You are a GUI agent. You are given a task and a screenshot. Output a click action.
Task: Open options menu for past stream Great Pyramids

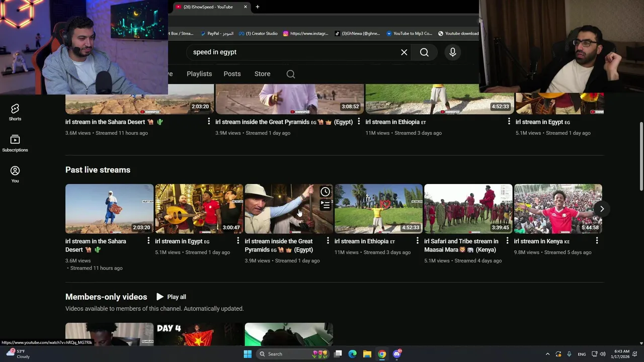pyautogui.click(x=328, y=241)
